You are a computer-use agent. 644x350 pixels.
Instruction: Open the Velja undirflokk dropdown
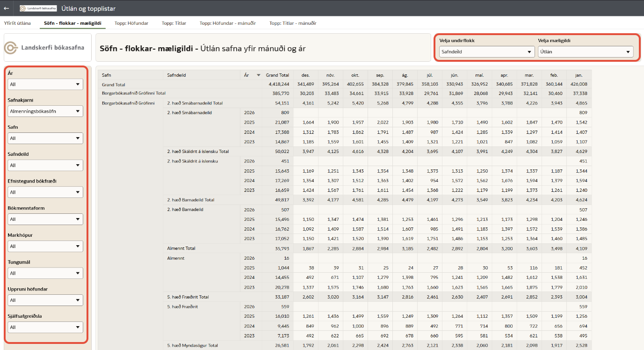point(487,52)
